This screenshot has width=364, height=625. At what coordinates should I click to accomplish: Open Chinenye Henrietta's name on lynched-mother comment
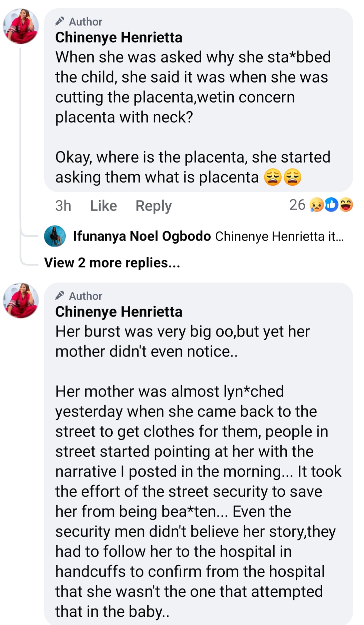click(119, 312)
